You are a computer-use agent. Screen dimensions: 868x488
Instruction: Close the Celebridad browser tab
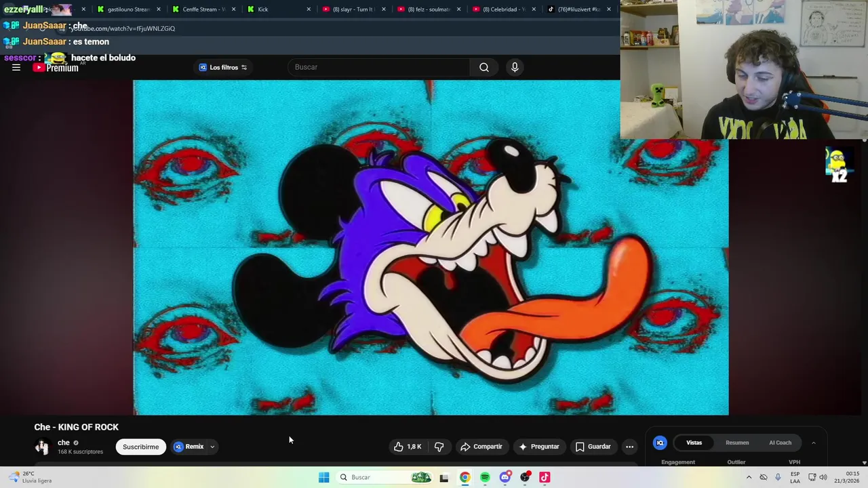[x=534, y=9]
